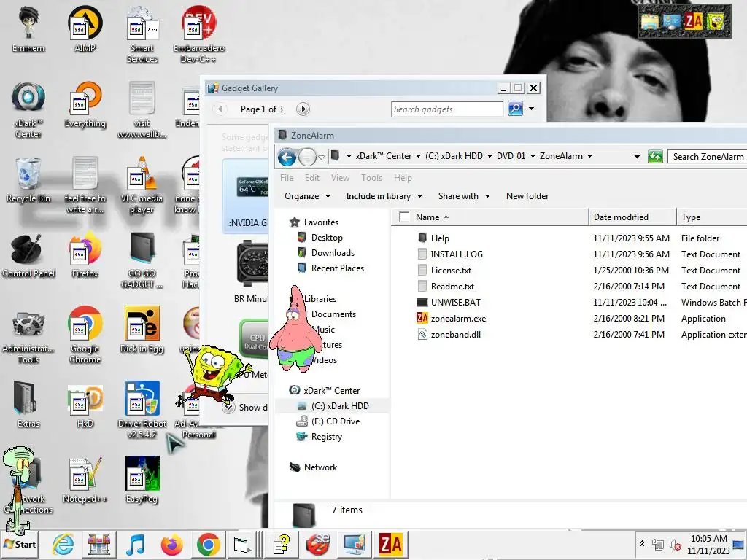Open Share with dropdown
Viewport: 747px width, 560px height.
pos(464,196)
